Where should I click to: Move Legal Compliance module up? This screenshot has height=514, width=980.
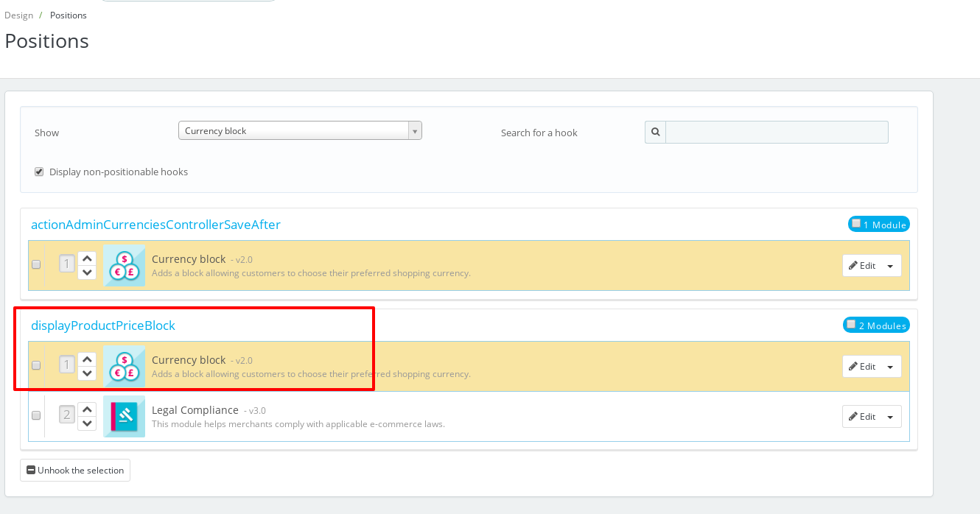click(87, 409)
